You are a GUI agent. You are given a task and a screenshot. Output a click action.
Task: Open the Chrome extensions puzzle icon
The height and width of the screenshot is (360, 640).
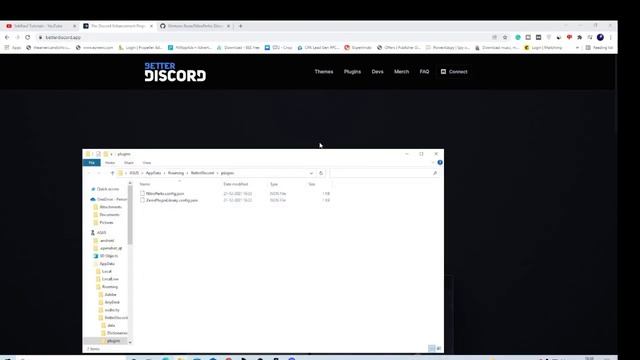(580, 37)
